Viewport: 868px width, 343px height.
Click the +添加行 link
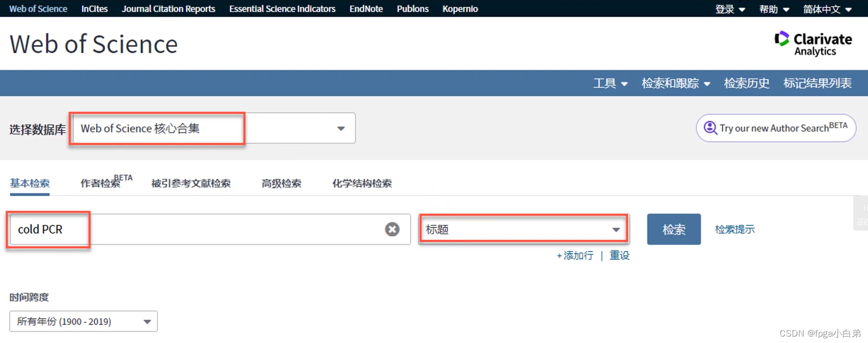point(575,256)
